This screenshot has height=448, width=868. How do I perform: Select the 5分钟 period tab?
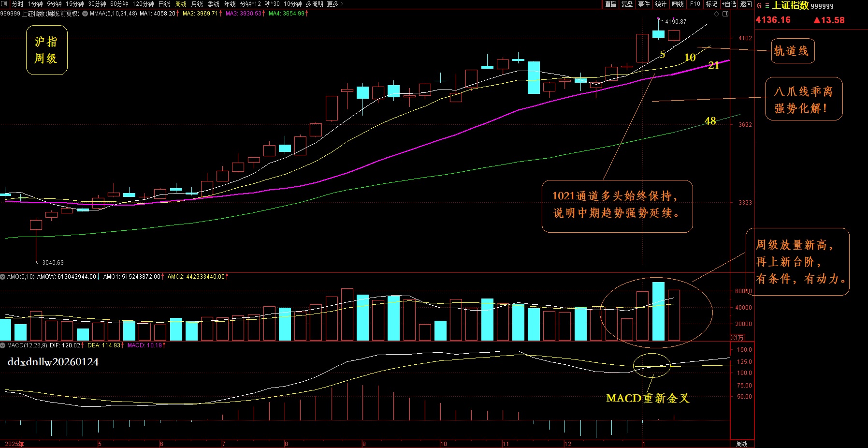tap(54, 4)
